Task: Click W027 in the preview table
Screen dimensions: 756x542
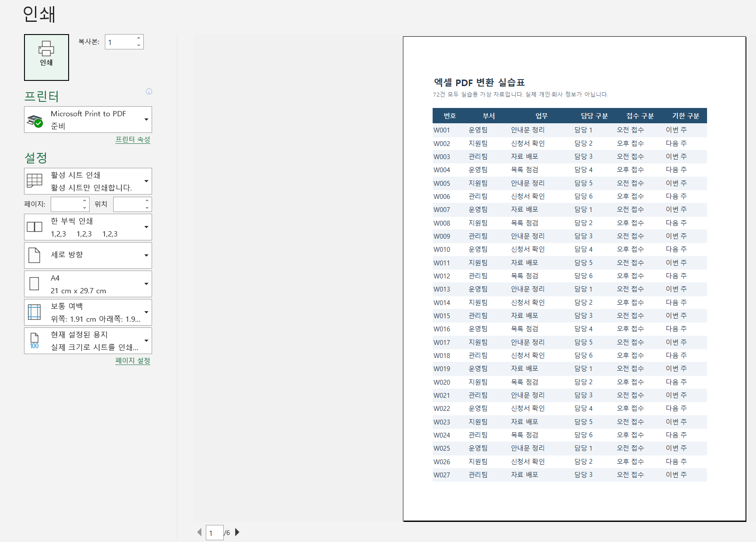Action: tap(441, 475)
